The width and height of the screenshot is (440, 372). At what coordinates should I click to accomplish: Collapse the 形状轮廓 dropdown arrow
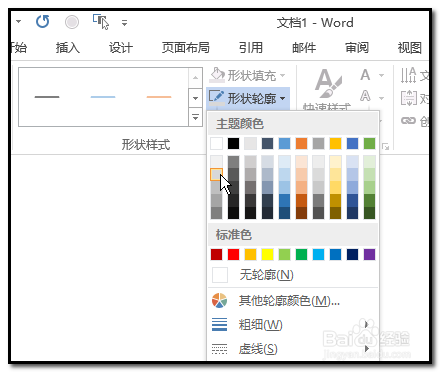[283, 98]
